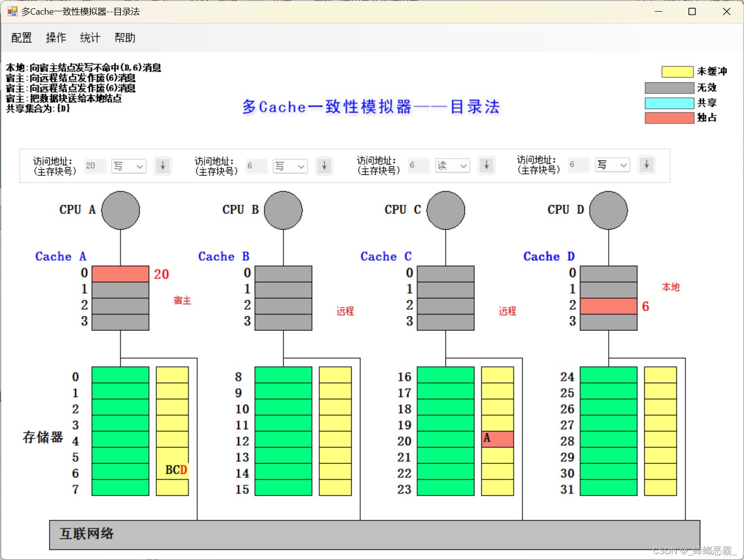This screenshot has width=744, height=560.
Task: Click memory block 28 green cell
Action: 609,439
